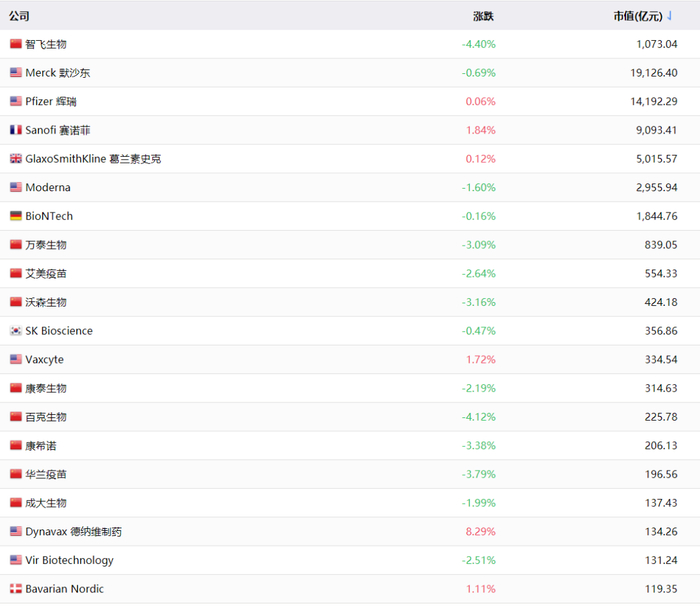Click the China flag beside 智飞生物
Viewport: 700px width, 606px height.
tap(16, 44)
